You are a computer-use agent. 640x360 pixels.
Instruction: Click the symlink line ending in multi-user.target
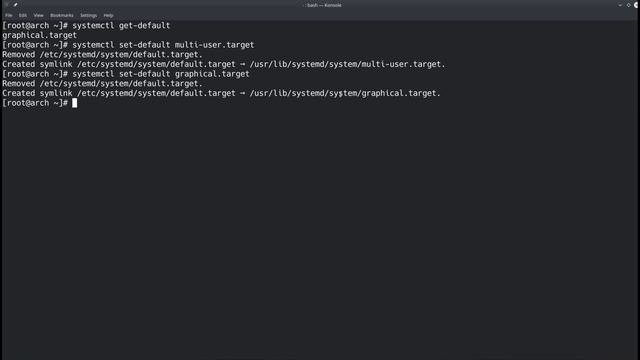[x=224, y=64]
